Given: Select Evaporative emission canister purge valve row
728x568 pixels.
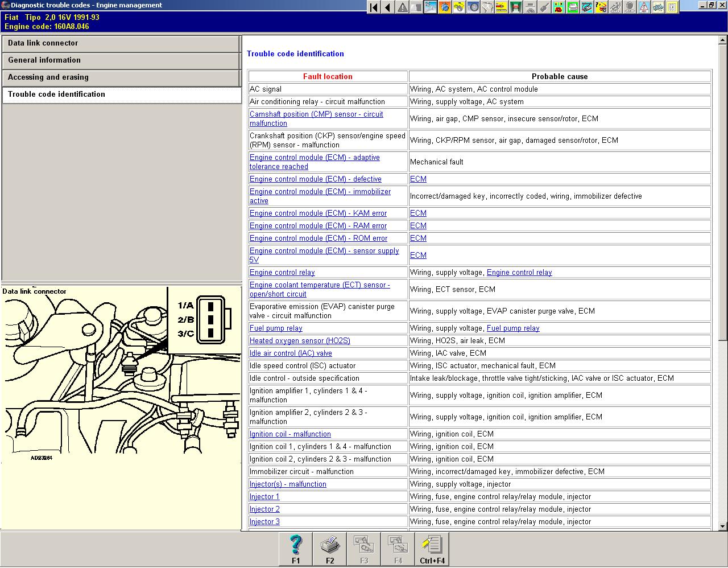Looking at the screenshot, I should click(479, 311).
